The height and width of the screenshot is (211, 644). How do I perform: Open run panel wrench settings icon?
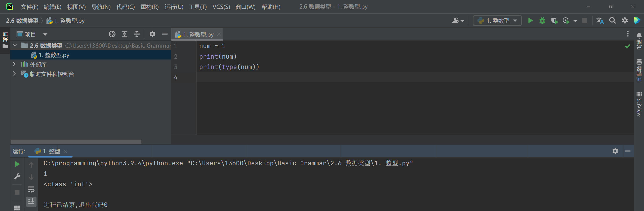(x=17, y=176)
